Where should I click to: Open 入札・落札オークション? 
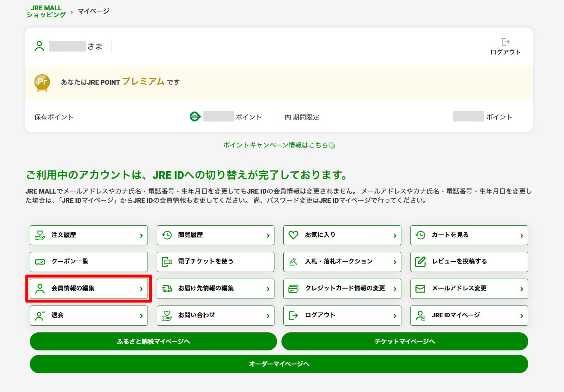(x=342, y=262)
